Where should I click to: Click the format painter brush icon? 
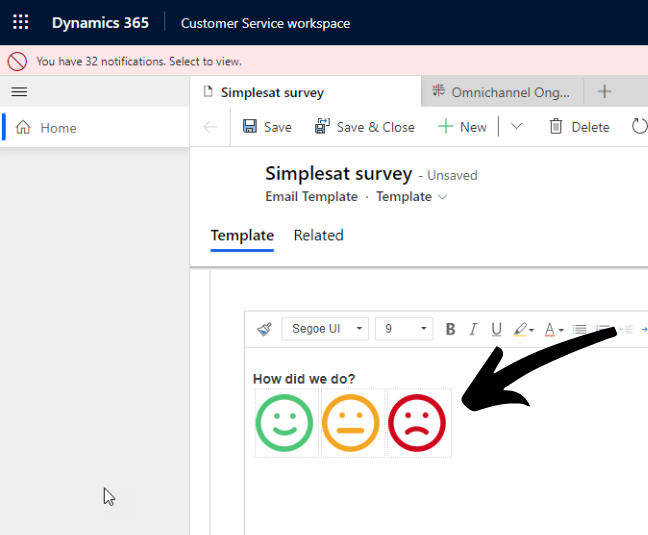point(264,329)
